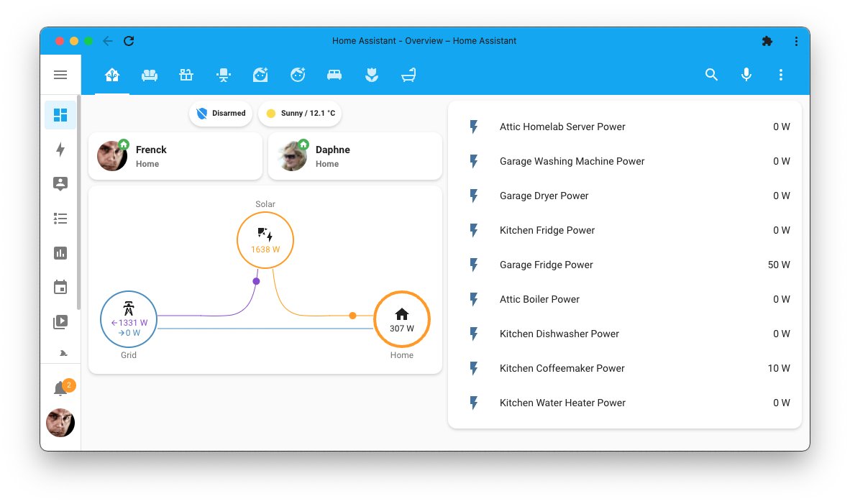Click the Grid power circle
850x504 pixels.
(x=129, y=319)
